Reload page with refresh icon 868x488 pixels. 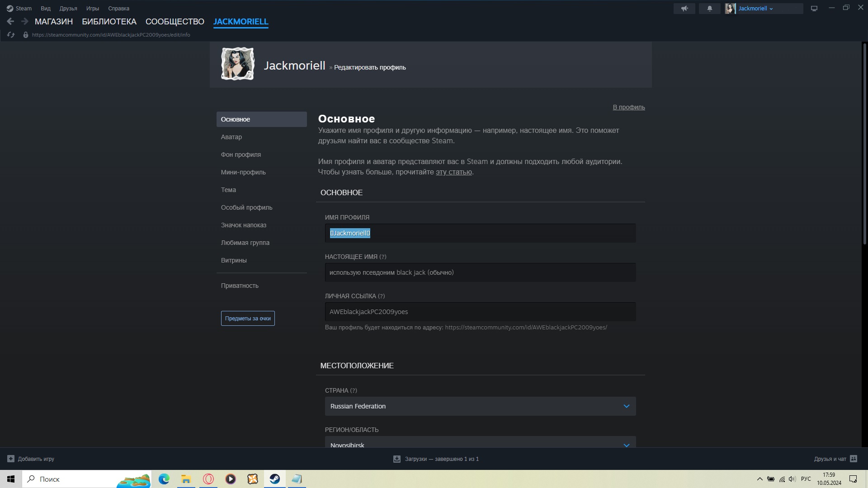11,35
